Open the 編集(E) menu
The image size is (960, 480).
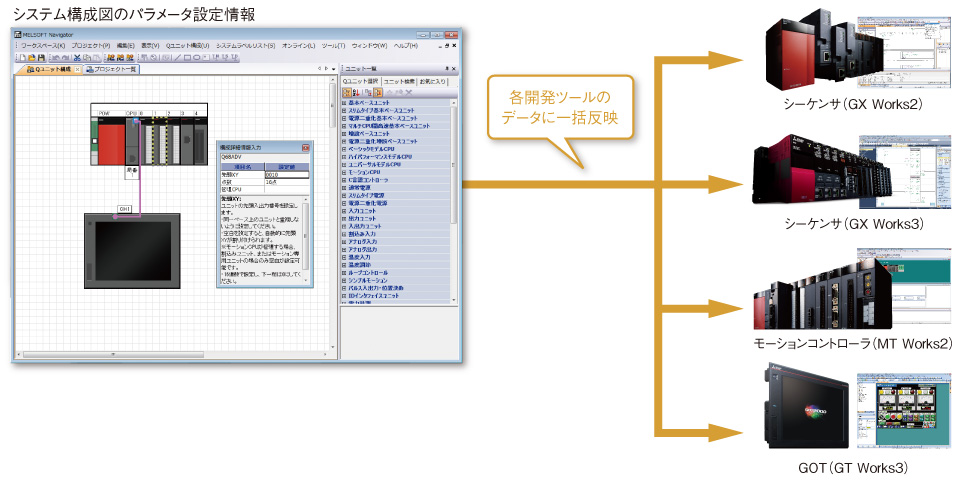tap(126, 46)
